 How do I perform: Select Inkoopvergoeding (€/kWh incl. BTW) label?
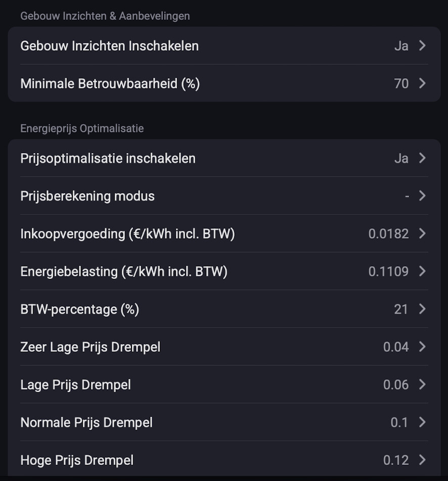click(127, 233)
